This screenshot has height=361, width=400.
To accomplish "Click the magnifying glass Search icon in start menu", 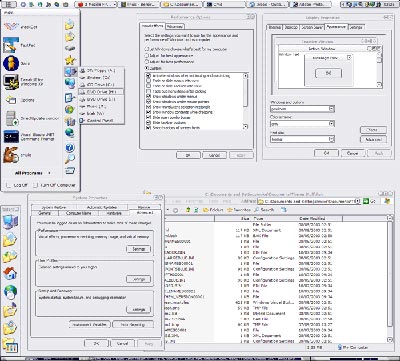I will [70, 159].
